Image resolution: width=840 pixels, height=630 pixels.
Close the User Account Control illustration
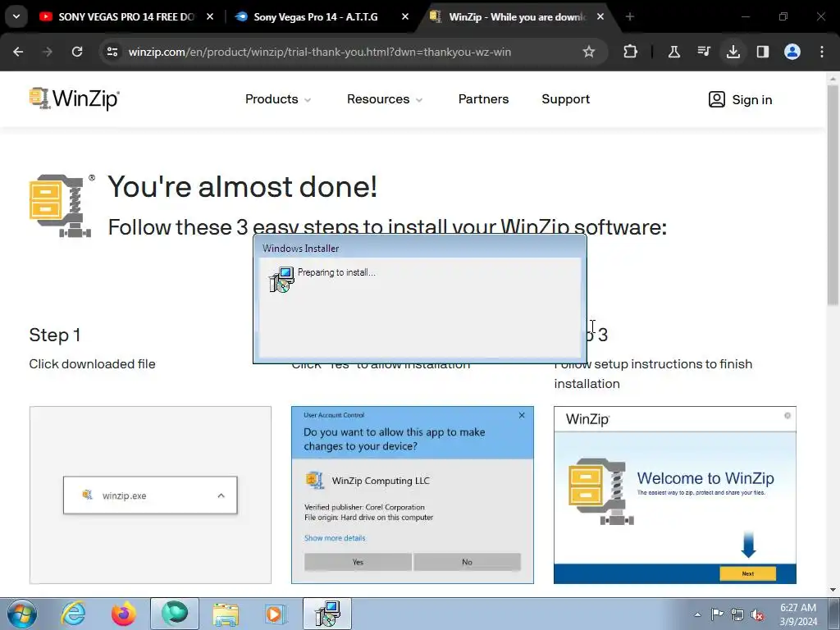[x=522, y=415]
